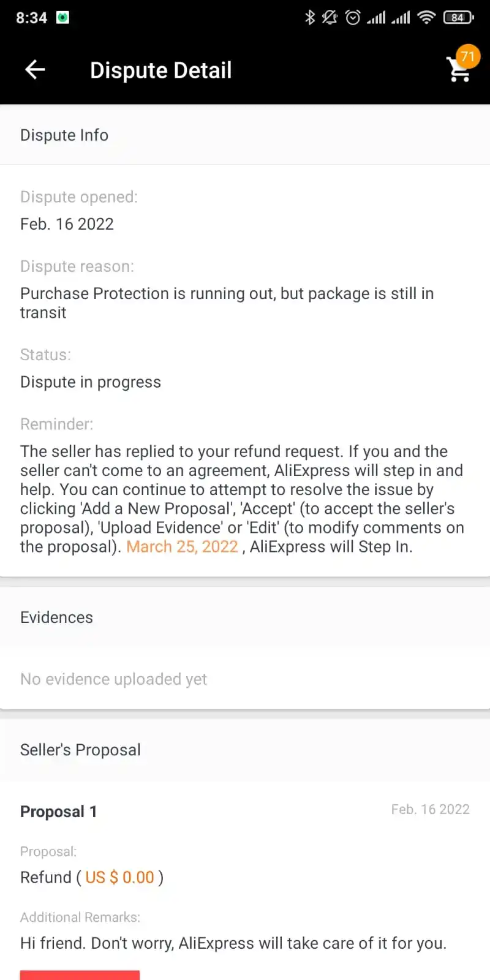Tap the alarm clock status icon
This screenshot has height=980, width=490.
[353, 17]
